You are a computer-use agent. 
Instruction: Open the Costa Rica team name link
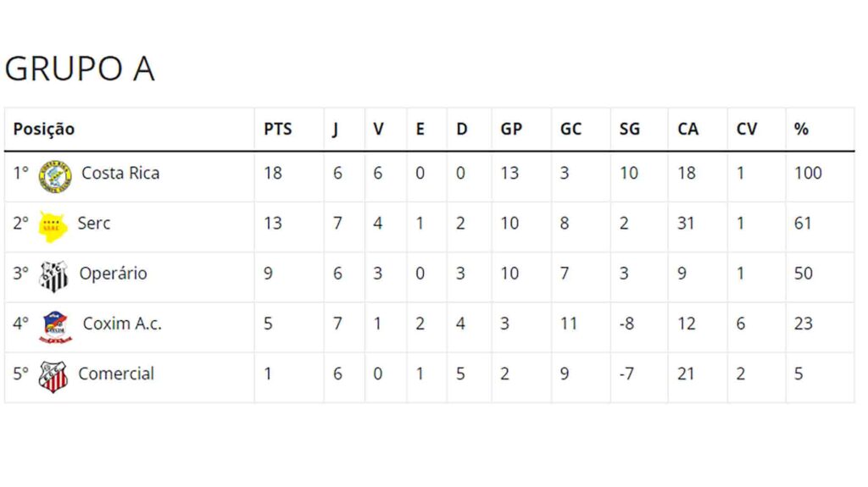pos(120,174)
